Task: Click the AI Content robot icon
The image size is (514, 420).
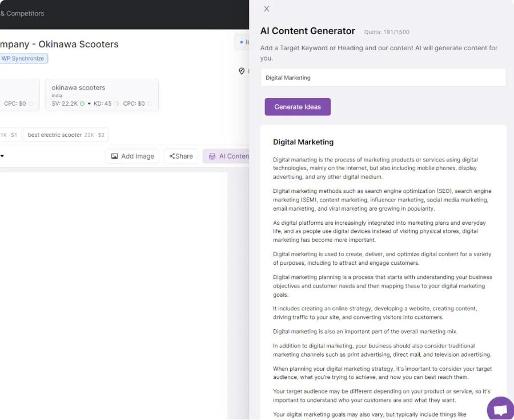Action: click(x=212, y=156)
